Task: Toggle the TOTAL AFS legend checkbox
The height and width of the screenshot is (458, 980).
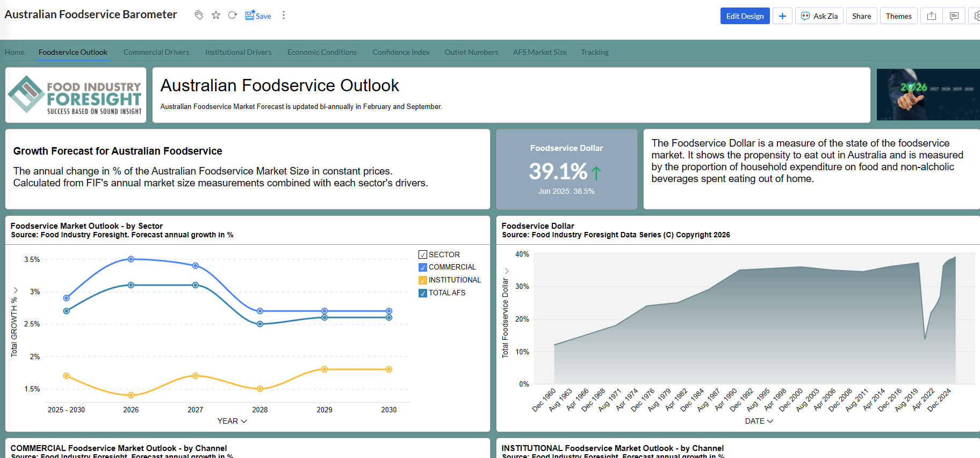Action: (423, 293)
